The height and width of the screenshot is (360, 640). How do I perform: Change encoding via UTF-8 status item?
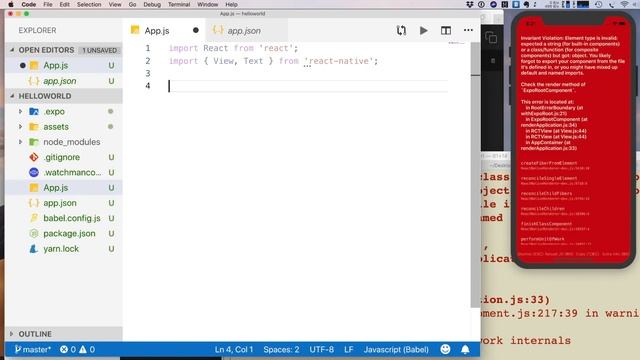pos(322,349)
